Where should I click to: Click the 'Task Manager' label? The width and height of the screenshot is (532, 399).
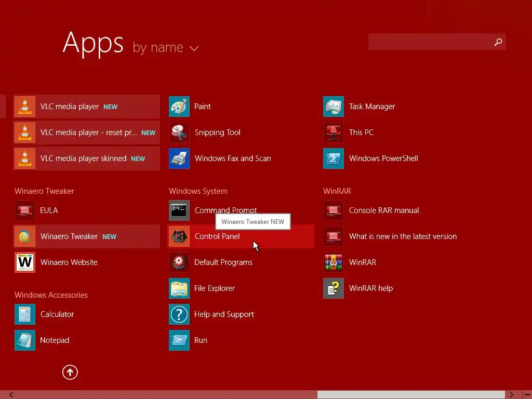(x=372, y=107)
